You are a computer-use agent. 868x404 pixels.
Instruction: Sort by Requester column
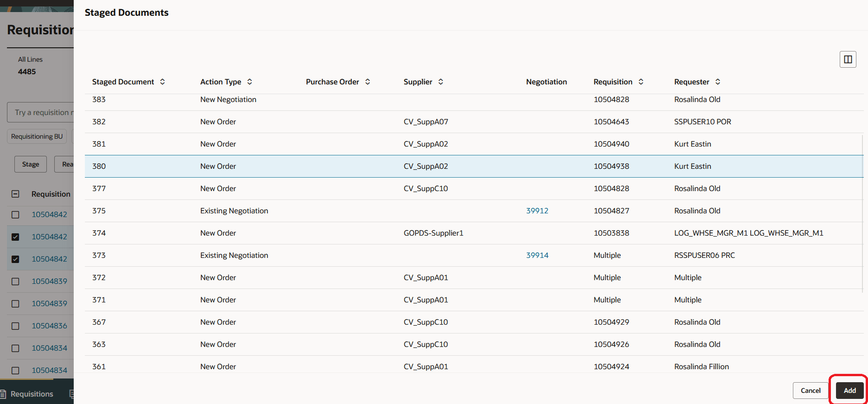tap(718, 82)
